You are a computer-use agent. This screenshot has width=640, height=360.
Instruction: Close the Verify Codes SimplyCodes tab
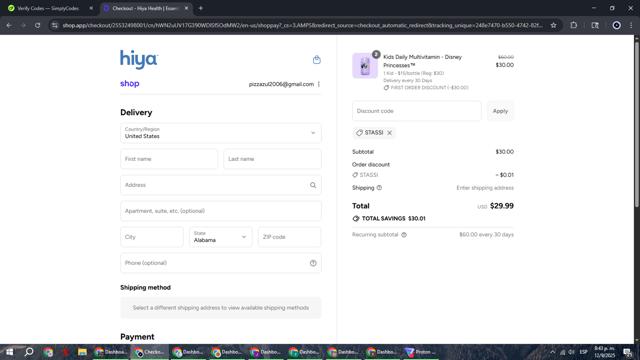point(91,8)
